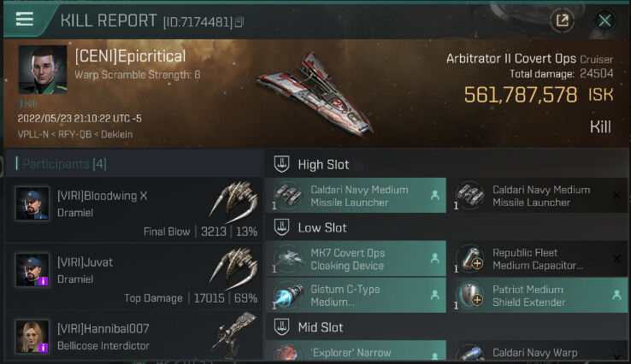
Task: Click X mark on second Caldari Navy Missile Launcher
Action: coord(616,196)
